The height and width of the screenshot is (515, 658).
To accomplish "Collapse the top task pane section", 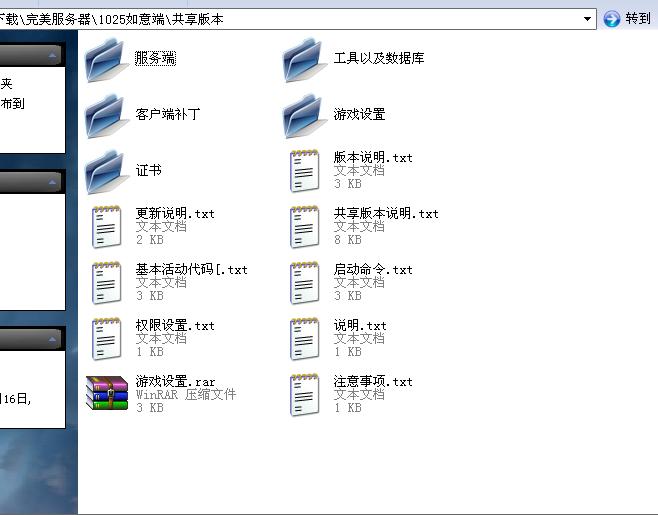I will pyautogui.click(x=52, y=55).
